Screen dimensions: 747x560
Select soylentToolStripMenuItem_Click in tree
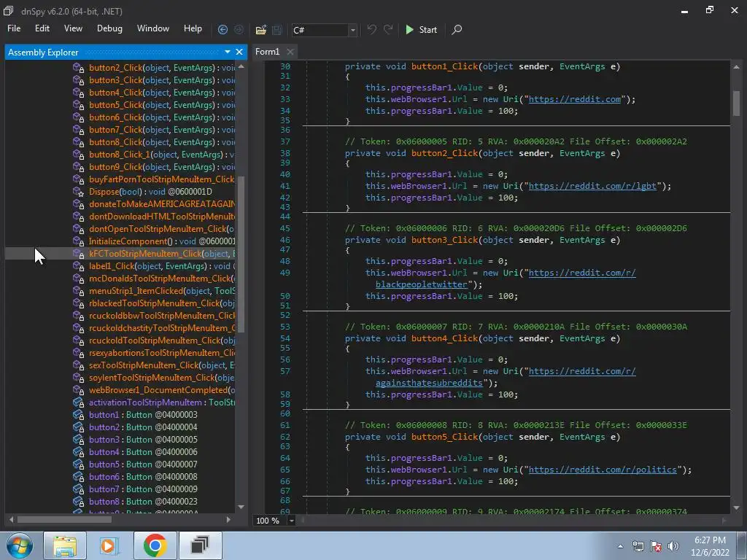coord(162,377)
